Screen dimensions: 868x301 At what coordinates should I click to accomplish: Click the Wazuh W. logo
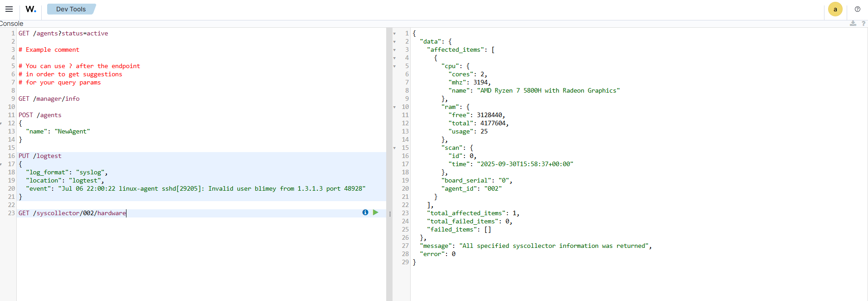point(30,9)
